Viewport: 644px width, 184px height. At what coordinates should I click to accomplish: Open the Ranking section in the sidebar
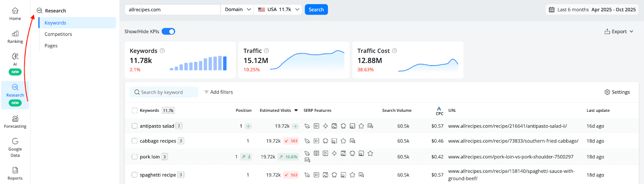(15, 37)
